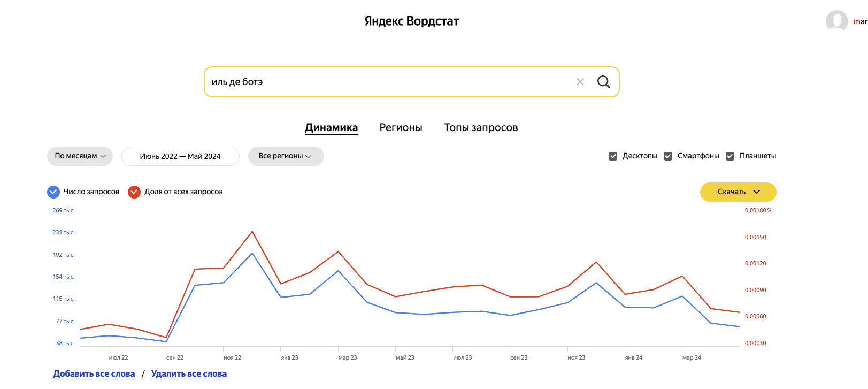
Task: Click the chart peak near дек 22
Action: [x=252, y=232]
